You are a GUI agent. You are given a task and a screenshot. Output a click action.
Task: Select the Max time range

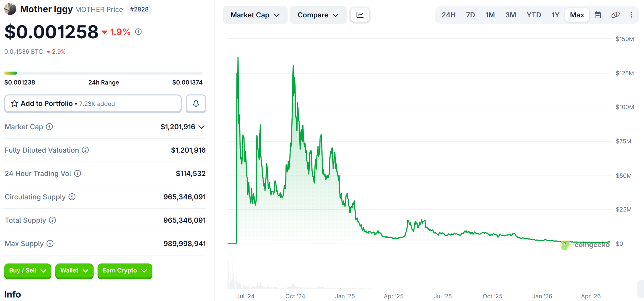click(577, 15)
